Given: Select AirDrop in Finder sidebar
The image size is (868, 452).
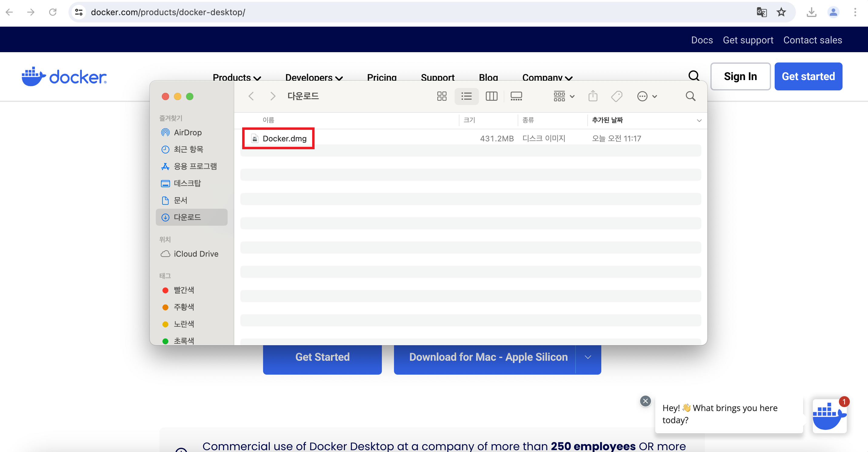Looking at the screenshot, I should [x=187, y=133].
